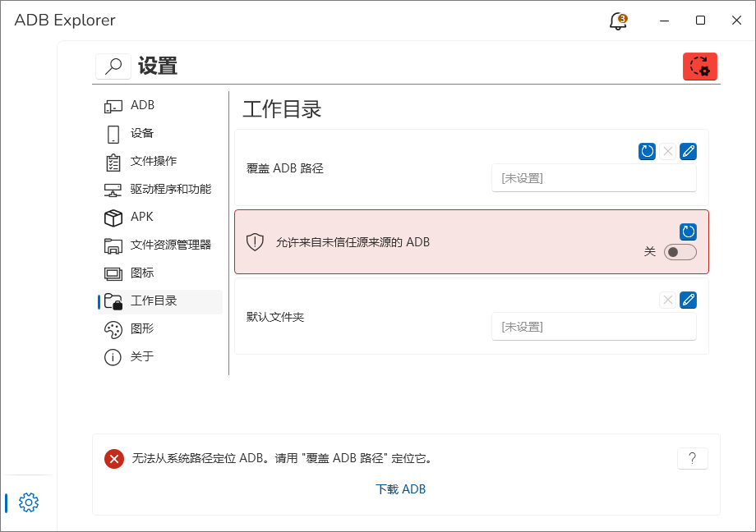The width and height of the screenshot is (756, 532).
Task: Edit 默认文件夹 with pencil icon
Action: pos(689,300)
